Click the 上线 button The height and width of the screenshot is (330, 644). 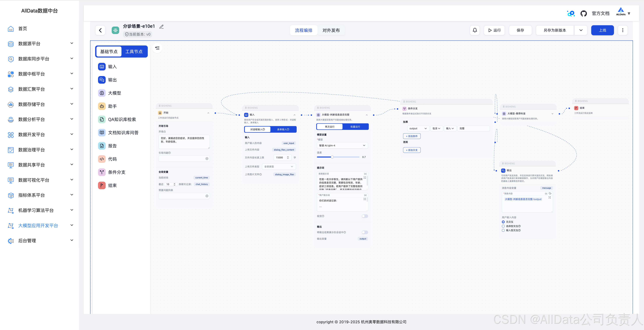[x=602, y=30]
